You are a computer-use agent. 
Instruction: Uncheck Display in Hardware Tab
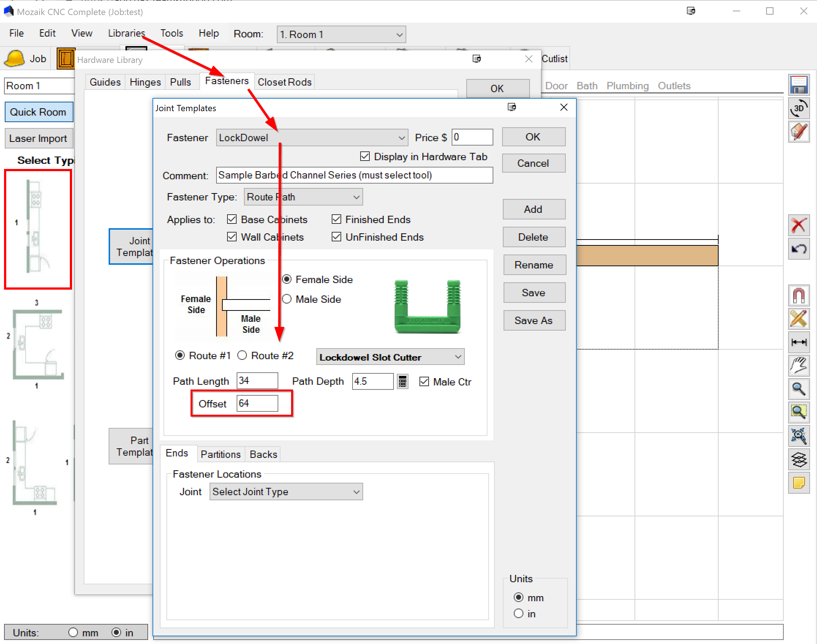tap(365, 157)
